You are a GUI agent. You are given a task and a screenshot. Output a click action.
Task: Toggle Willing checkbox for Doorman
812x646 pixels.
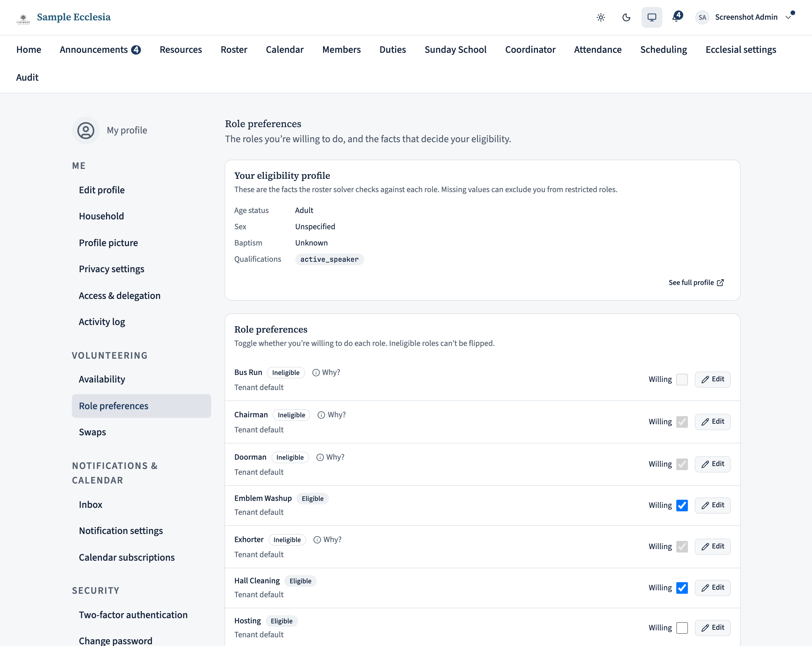tap(682, 464)
